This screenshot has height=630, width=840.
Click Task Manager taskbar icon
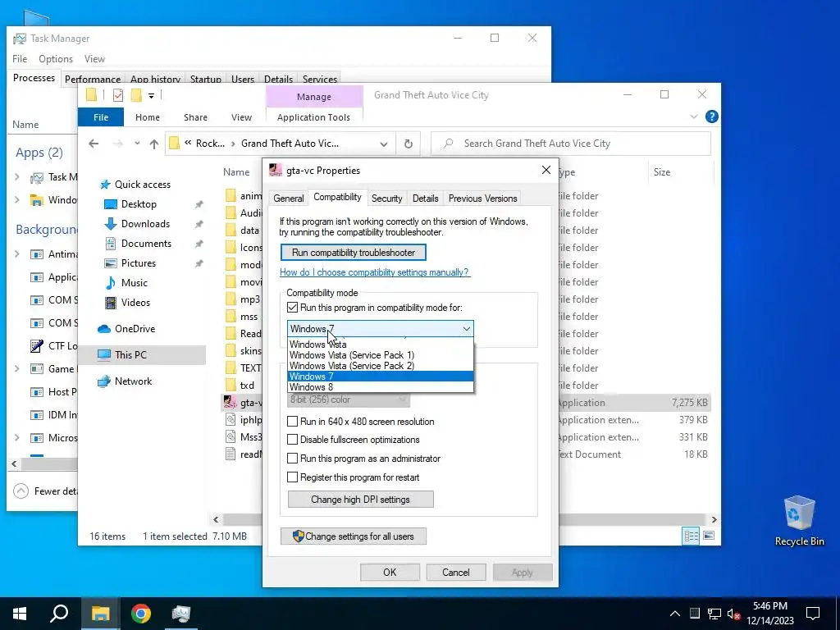click(x=181, y=614)
